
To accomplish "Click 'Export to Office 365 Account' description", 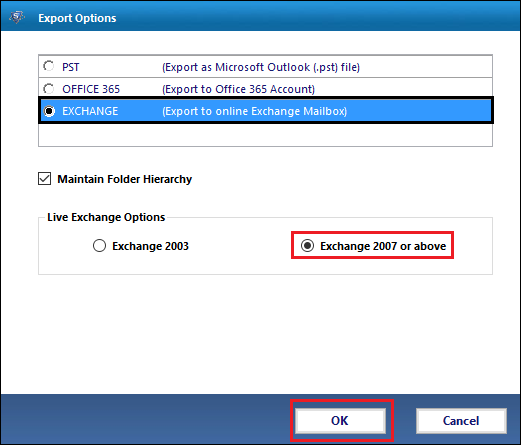I will point(238,89).
